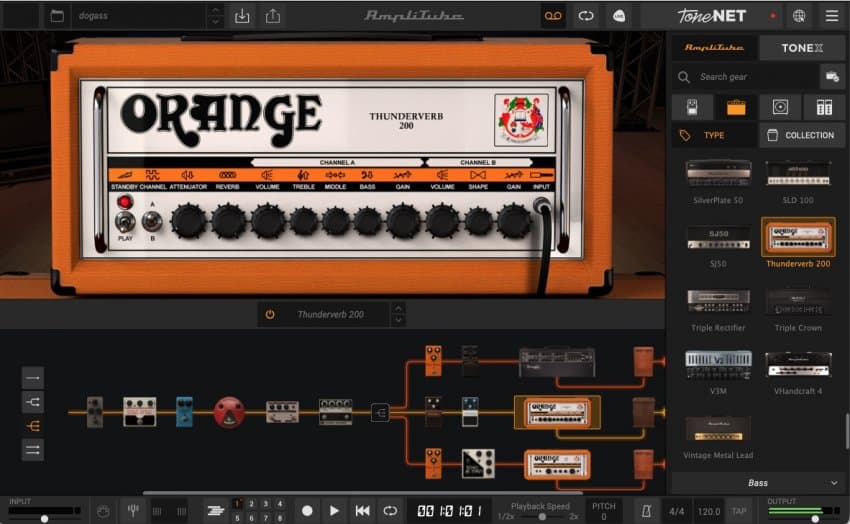Toggle the Thunderverb 200 power button

269,314
